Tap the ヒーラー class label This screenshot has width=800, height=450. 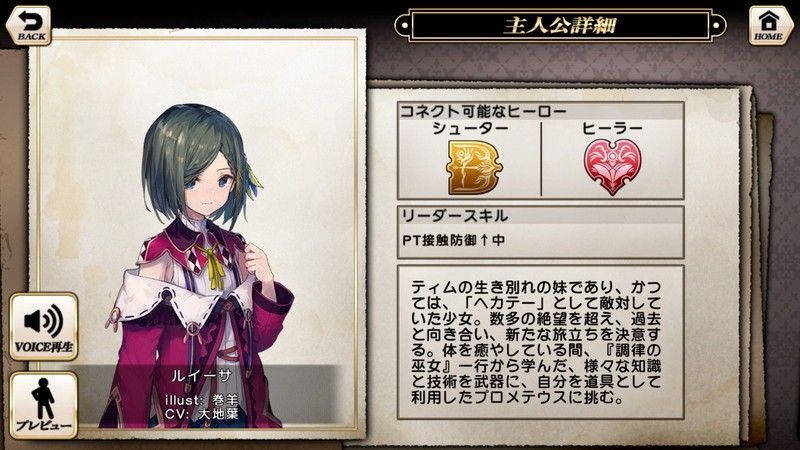pyautogui.click(x=612, y=129)
